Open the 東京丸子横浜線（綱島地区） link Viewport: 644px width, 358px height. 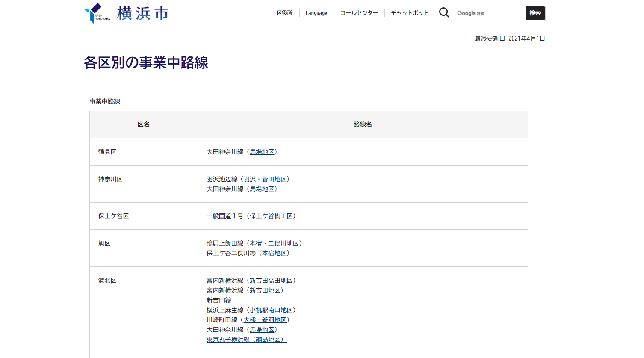point(246,340)
